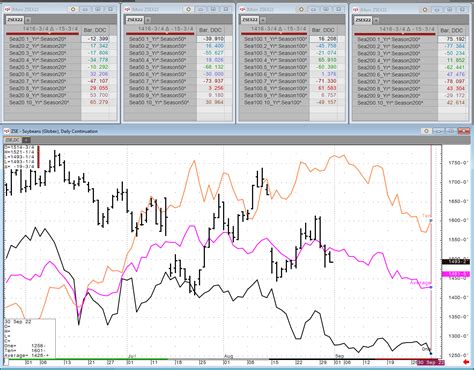Screen dimensions: 474x370
Task: Add a new tab in Sea20 monitor window
Action: point(28,20)
